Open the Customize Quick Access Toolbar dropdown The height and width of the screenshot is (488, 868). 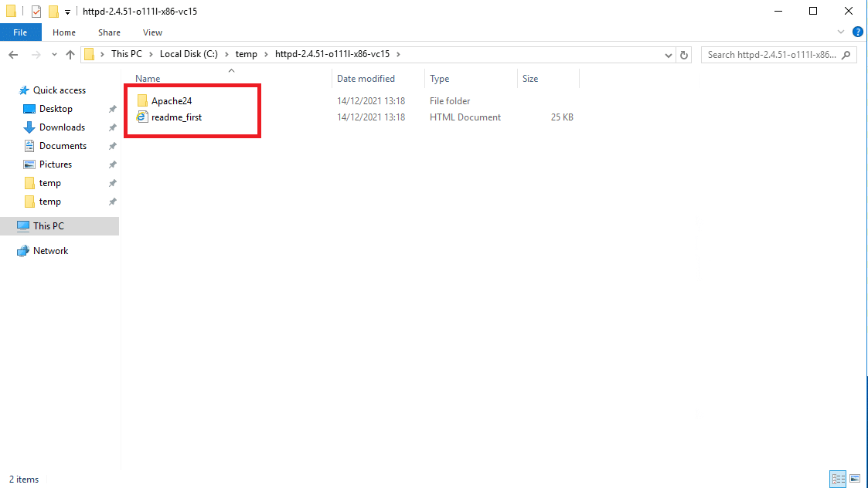pyautogui.click(x=67, y=12)
